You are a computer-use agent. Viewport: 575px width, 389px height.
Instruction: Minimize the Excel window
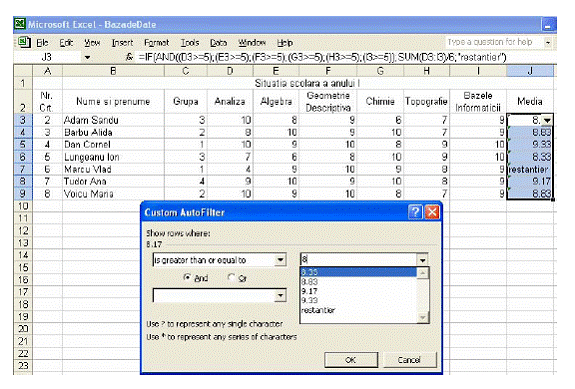(x=547, y=25)
